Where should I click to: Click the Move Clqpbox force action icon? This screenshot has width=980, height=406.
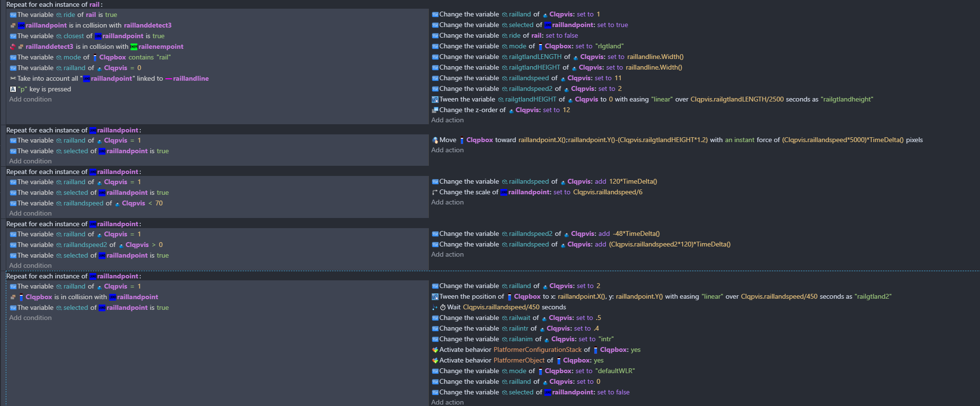(x=435, y=140)
